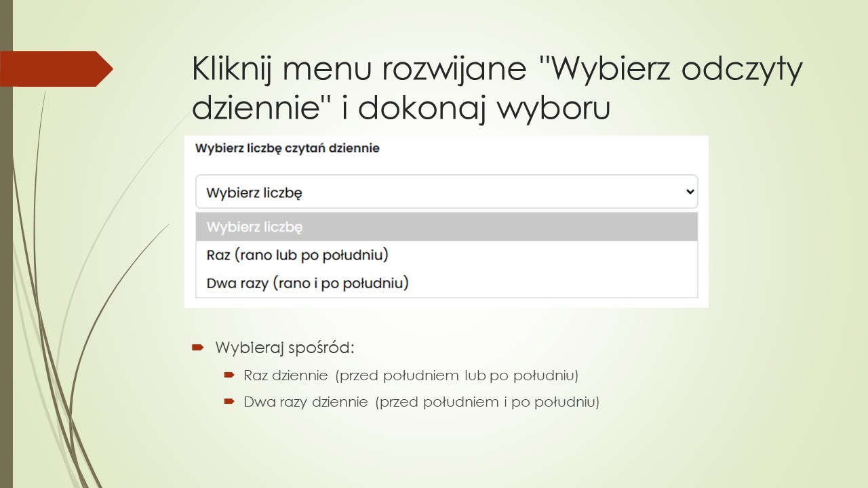Click the "Dwa razy dziennie" bullet line
Screen dimensions: 868x488
pyautogui.click(x=420, y=401)
